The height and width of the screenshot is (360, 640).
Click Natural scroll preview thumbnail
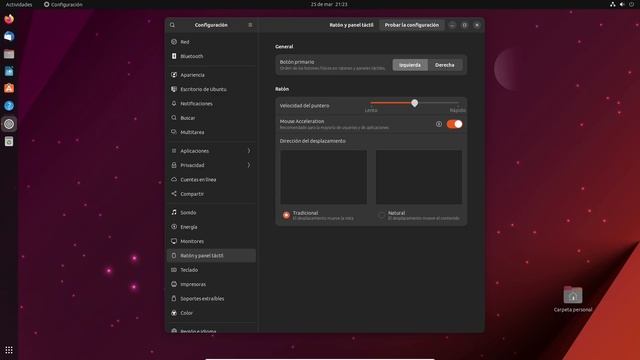click(419, 177)
